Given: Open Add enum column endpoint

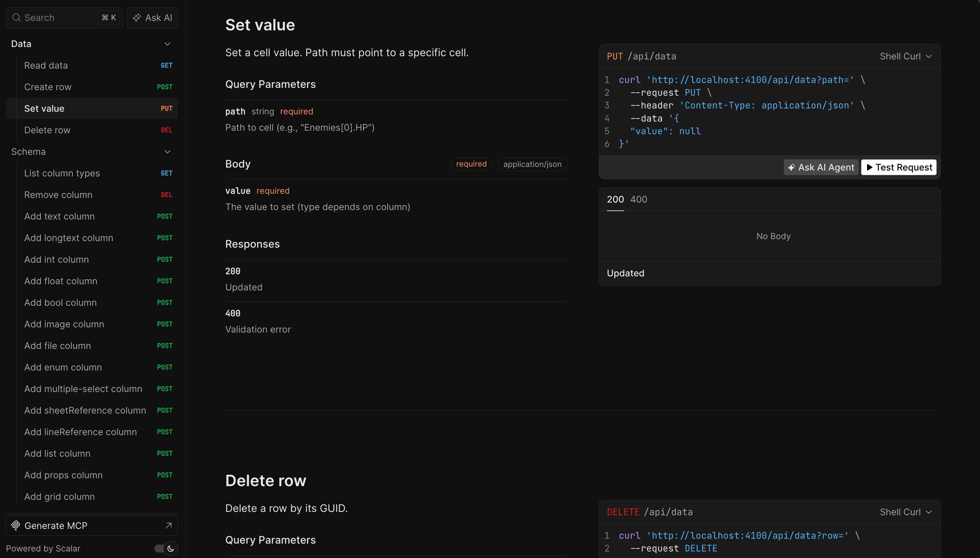Looking at the screenshot, I should [63, 367].
